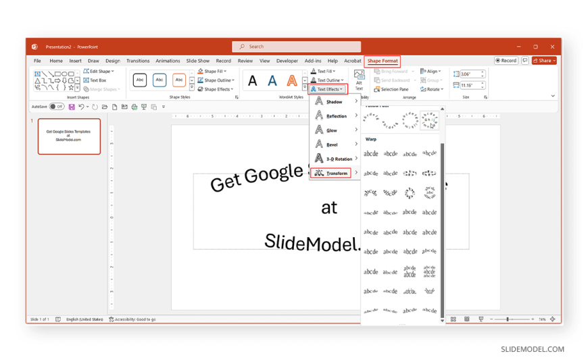Open Shape Styles dialog launcher icon
Screen dimensions: 588x364
237,97
